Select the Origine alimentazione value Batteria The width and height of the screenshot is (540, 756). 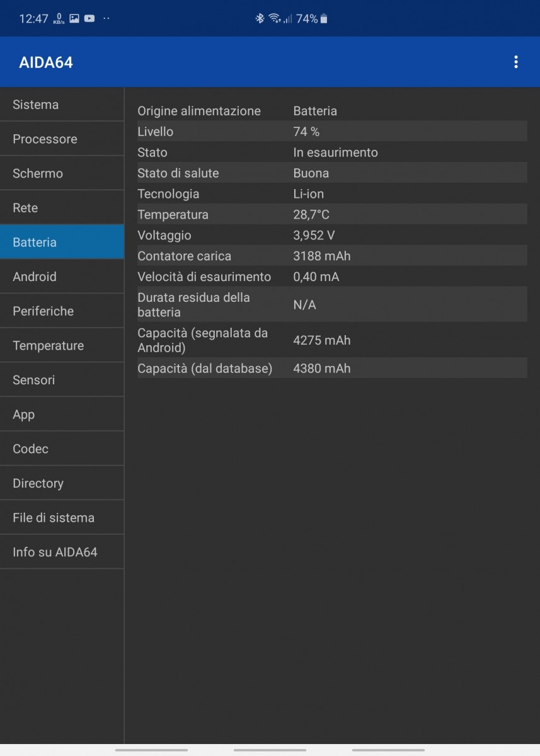point(315,111)
